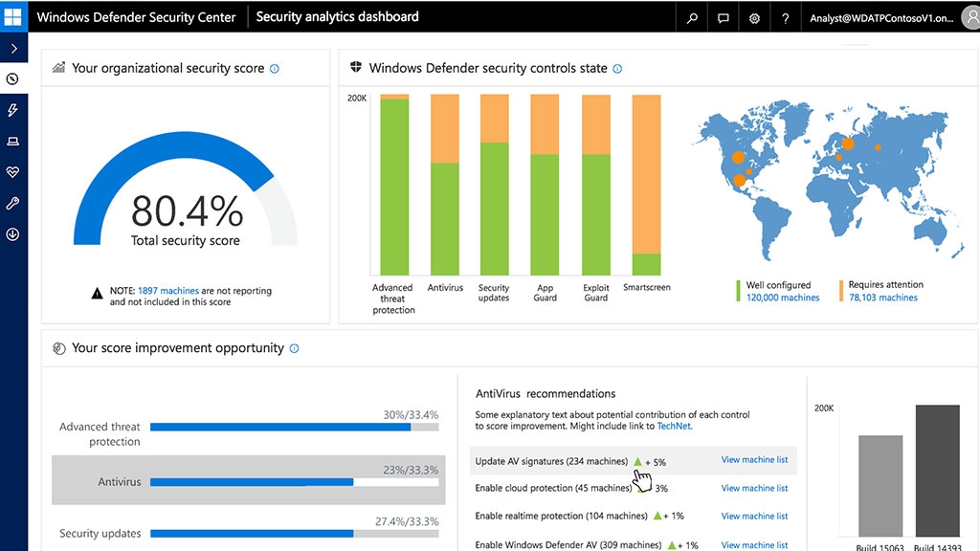
Task: View machine list for Enable realtime protection
Action: pyautogui.click(x=754, y=516)
